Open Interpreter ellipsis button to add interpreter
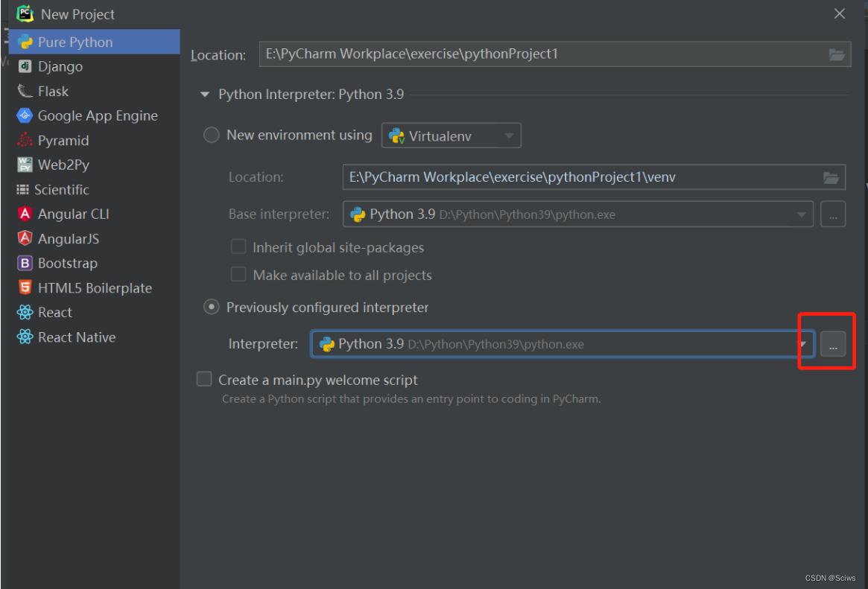 (x=832, y=345)
